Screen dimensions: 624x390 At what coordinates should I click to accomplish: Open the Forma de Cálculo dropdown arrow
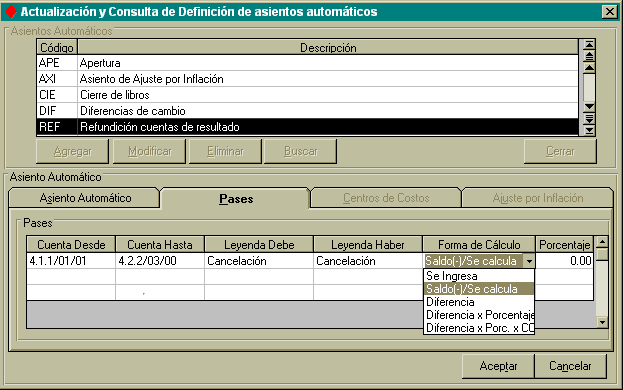pyautogui.click(x=529, y=261)
